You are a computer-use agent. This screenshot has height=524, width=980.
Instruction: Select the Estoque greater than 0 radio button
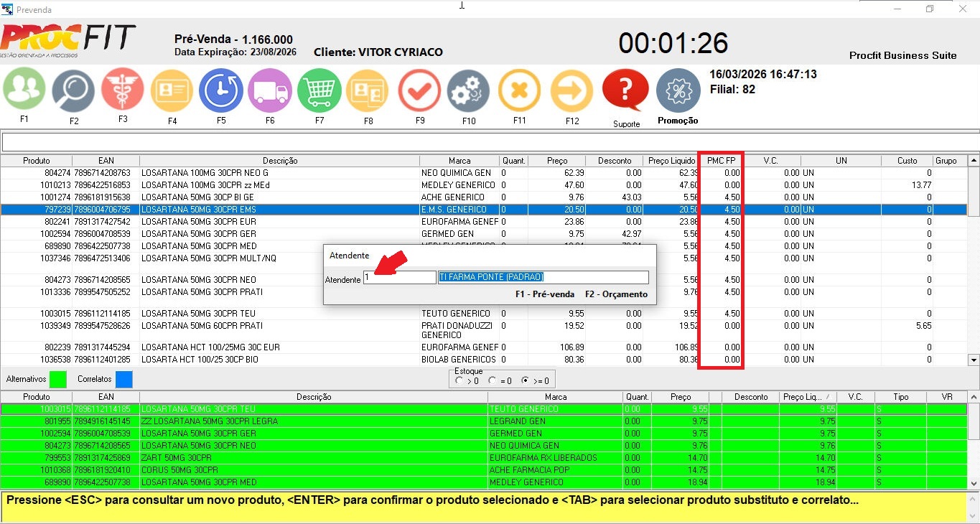[459, 380]
